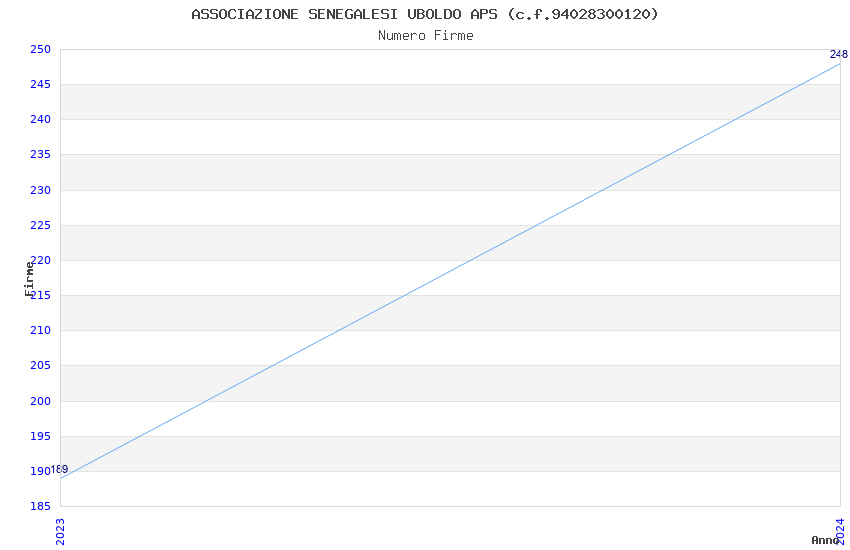Click the 205 y-axis tick label
Viewport: 850px width, 550px height.
[x=40, y=365]
